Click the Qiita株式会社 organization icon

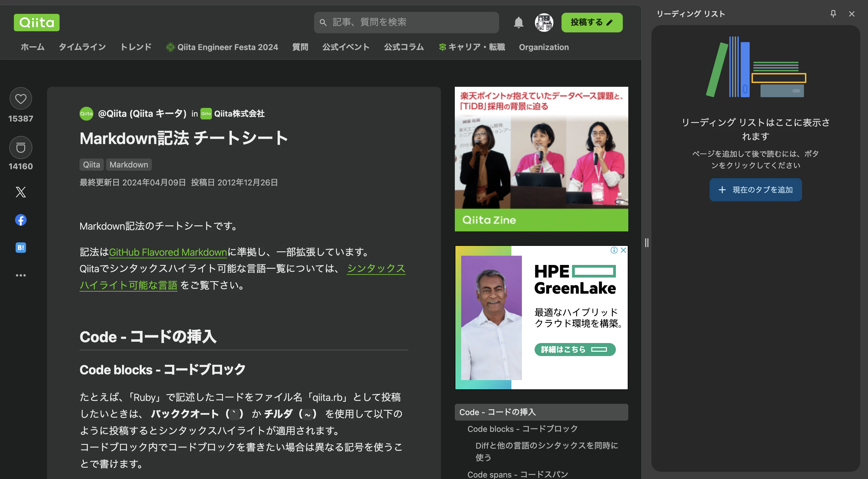[x=206, y=114]
